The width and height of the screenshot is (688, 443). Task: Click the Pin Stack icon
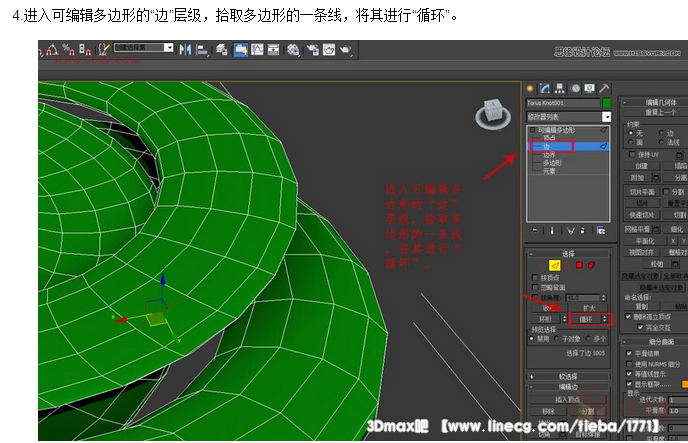coord(534,230)
